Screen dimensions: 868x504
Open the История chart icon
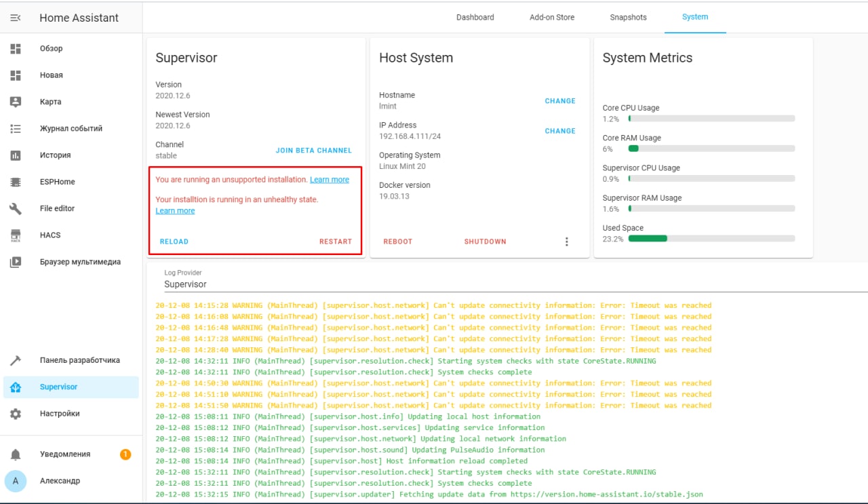tap(16, 155)
